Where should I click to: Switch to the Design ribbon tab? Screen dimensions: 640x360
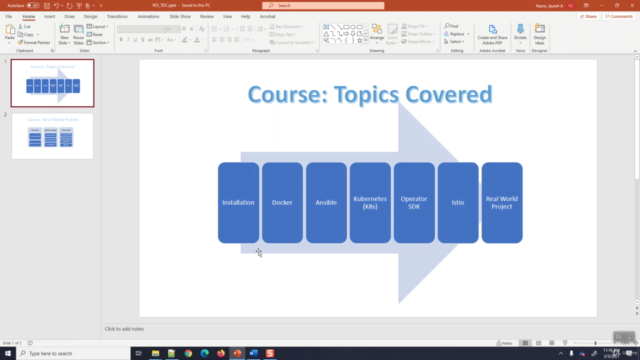pos(90,16)
